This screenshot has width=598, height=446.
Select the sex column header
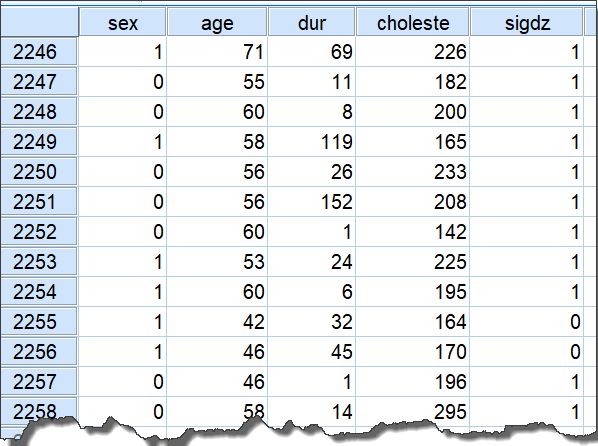[122, 22]
